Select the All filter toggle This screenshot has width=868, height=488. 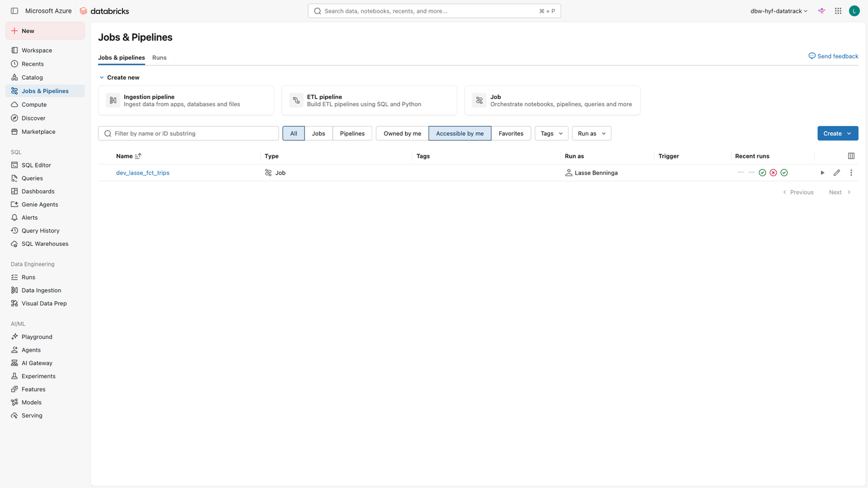coord(294,133)
